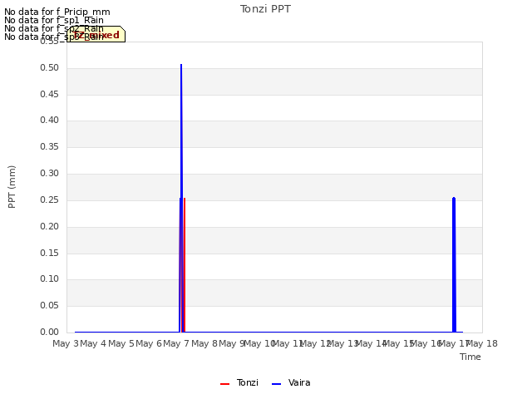Click the 0.35 y-axis tick label
The image size is (532, 399).
point(50,147)
